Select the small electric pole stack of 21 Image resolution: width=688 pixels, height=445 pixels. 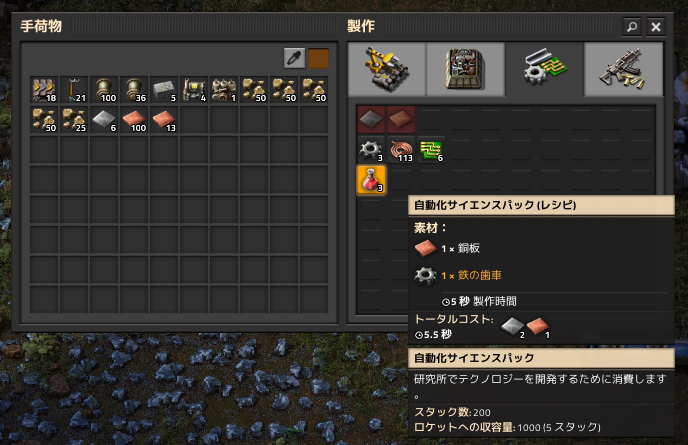click(x=74, y=90)
